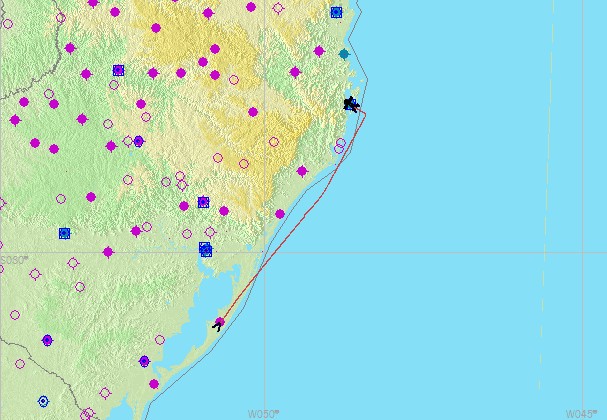Click the S030 latitude label

[13, 260]
